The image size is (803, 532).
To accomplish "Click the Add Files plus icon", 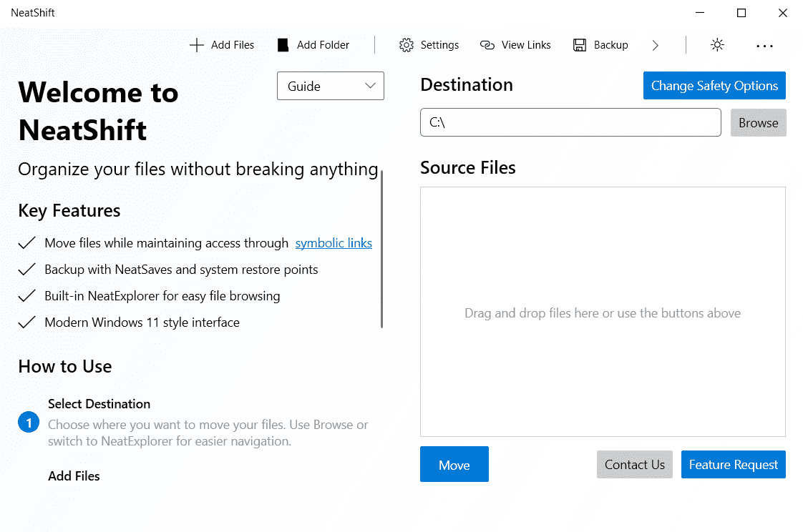I will pos(196,45).
